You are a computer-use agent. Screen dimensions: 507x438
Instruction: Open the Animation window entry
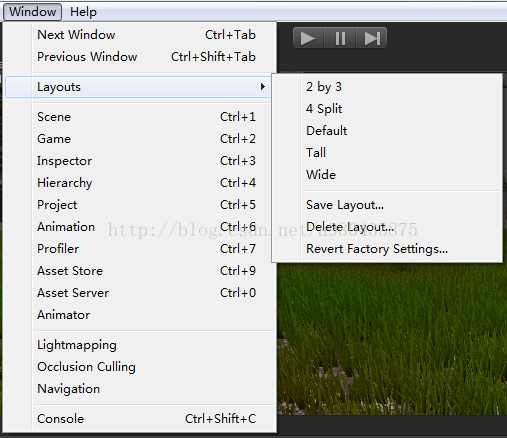[x=140, y=227]
